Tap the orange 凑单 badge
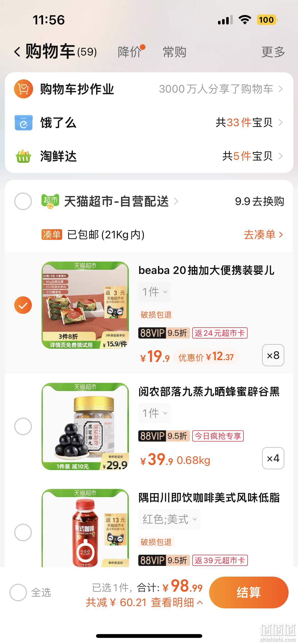 pyautogui.click(x=52, y=235)
